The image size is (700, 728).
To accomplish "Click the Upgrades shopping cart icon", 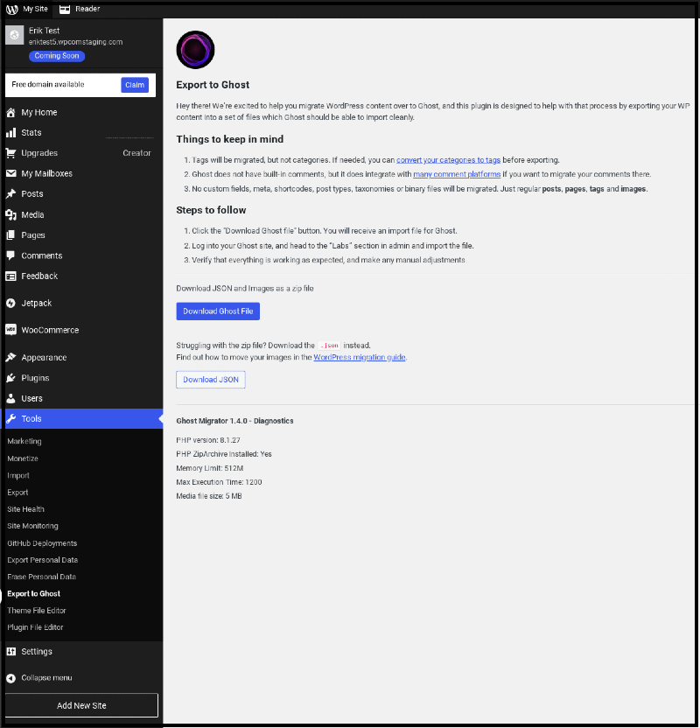I will (10, 153).
